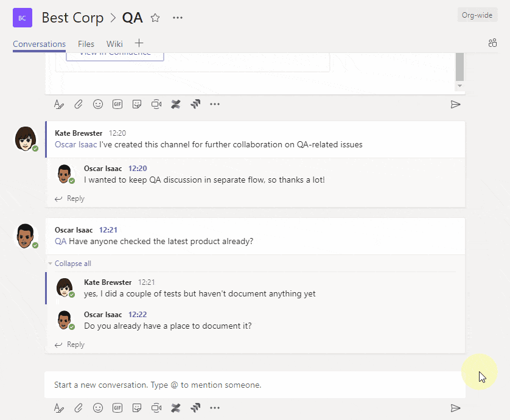Reply to Kate Brewster's channel creation thread
510x420 pixels.
tap(69, 198)
